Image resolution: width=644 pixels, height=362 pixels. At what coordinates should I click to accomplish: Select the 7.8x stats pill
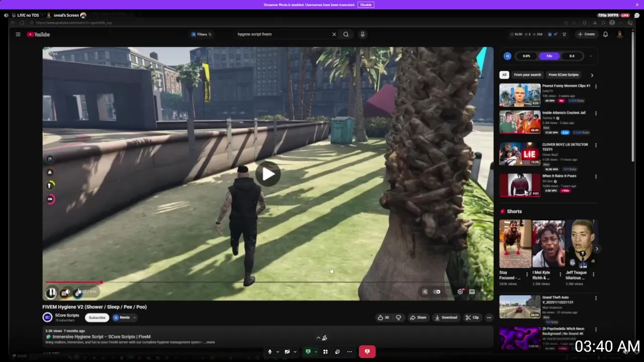tap(549, 56)
